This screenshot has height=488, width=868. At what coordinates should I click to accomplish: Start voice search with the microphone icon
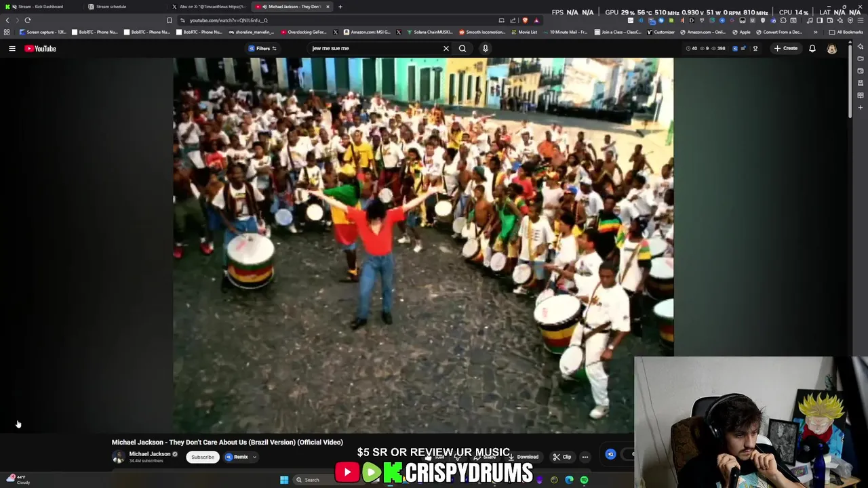(485, 48)
